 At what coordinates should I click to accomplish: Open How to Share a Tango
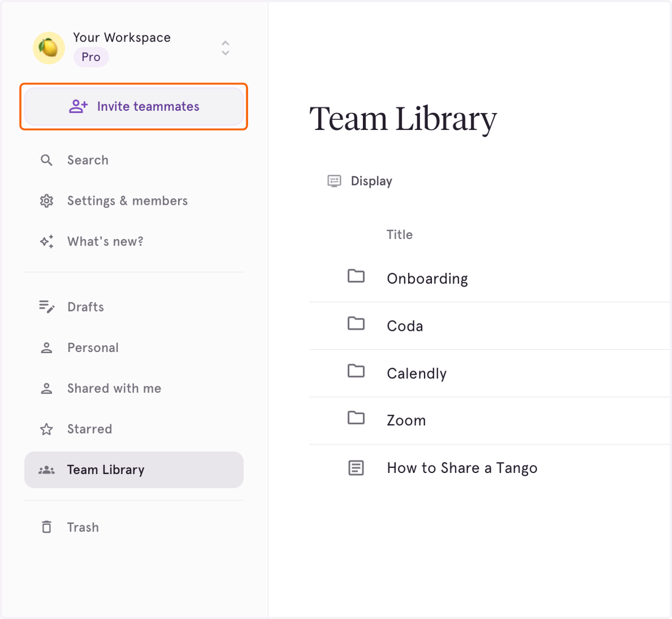(x=462, y=468)
